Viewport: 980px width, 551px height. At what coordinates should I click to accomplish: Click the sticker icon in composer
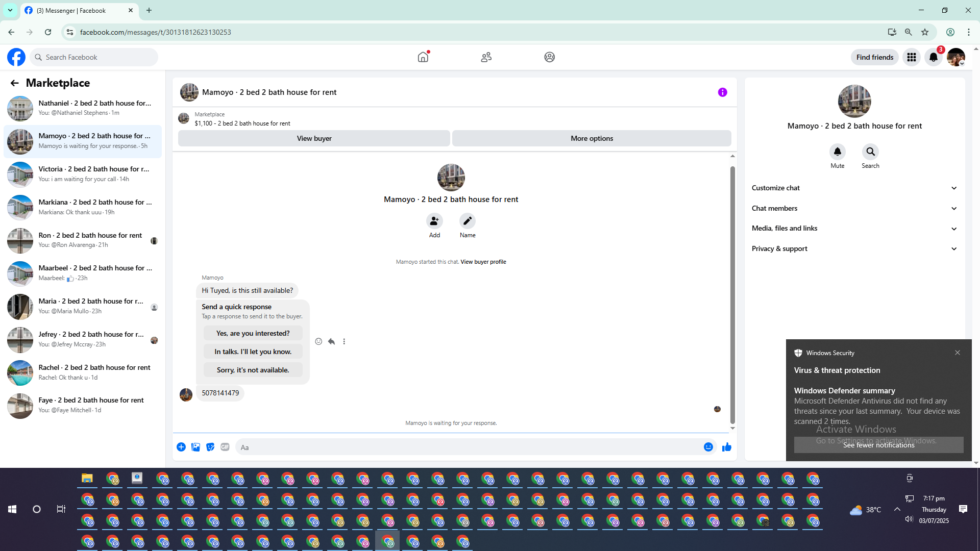(x=210, y=447)
